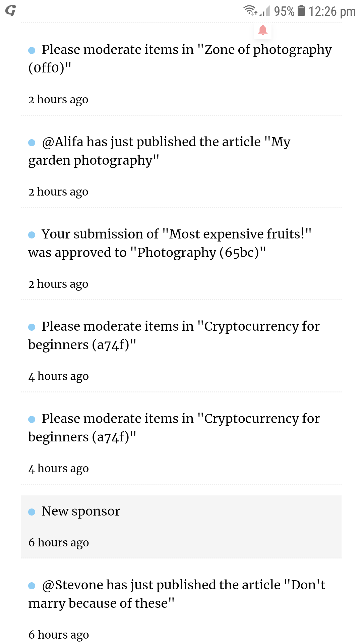This screenshot has width=362, height=644.
Task: Open the first Cryptocurrency for beginners moderation notification
Action: [x=181, y=346]
